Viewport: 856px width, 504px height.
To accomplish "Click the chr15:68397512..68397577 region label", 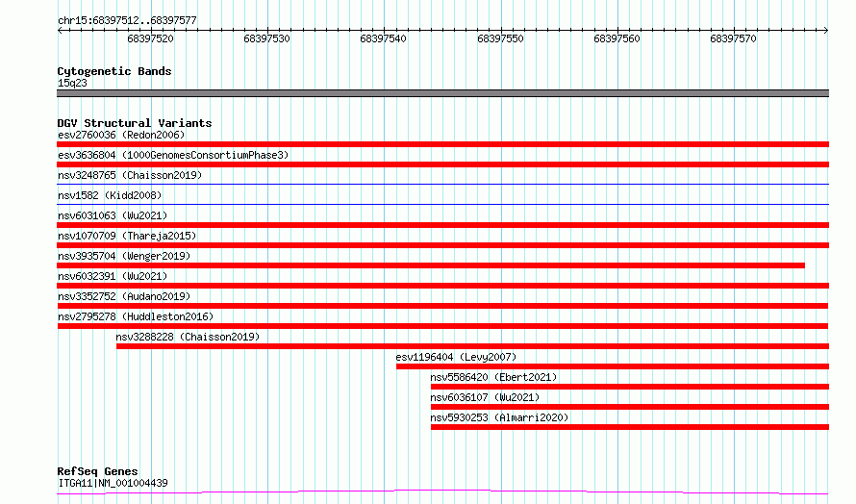I will (127, 20).
